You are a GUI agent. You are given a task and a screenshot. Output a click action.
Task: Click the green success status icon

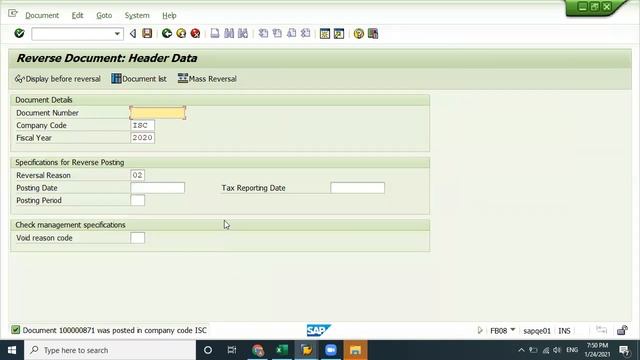[16, 330]
